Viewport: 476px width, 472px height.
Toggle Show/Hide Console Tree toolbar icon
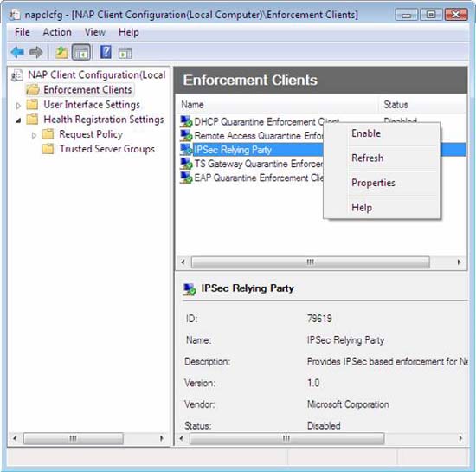(80, 53)
